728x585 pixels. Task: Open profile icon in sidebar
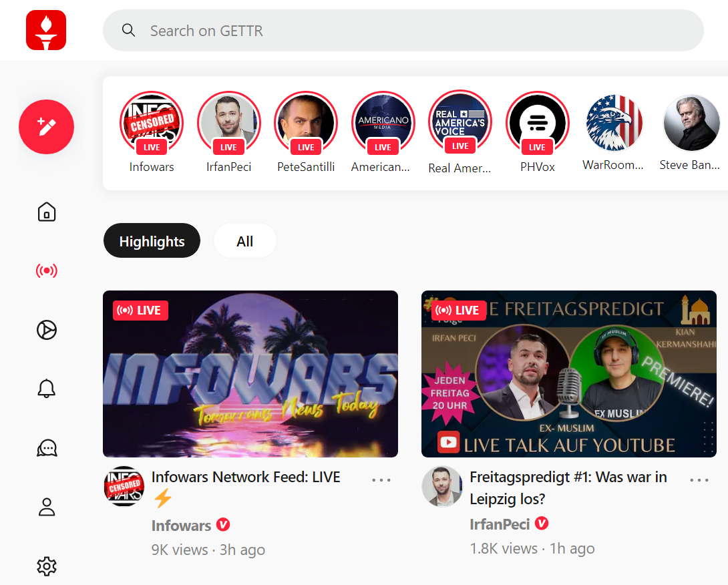pyautogui.click(x=47, y=507)
